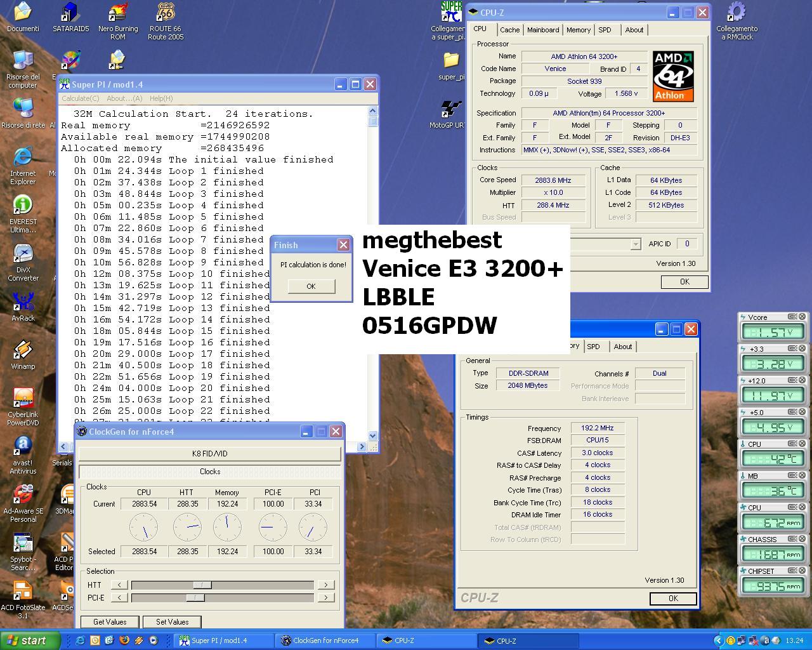Open Collegamento a RMClock shortcut
The image size is (812, 650).
pyautogui.click(x=737, y=21)
